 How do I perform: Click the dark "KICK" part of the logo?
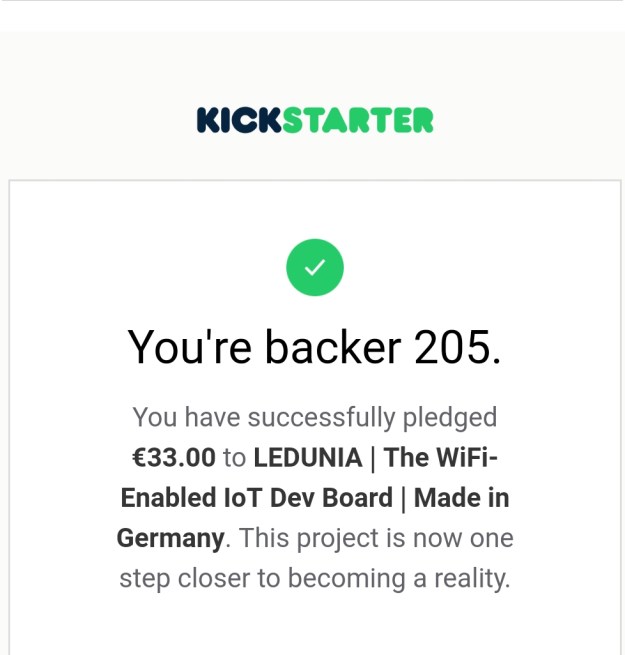coord(240,120)
